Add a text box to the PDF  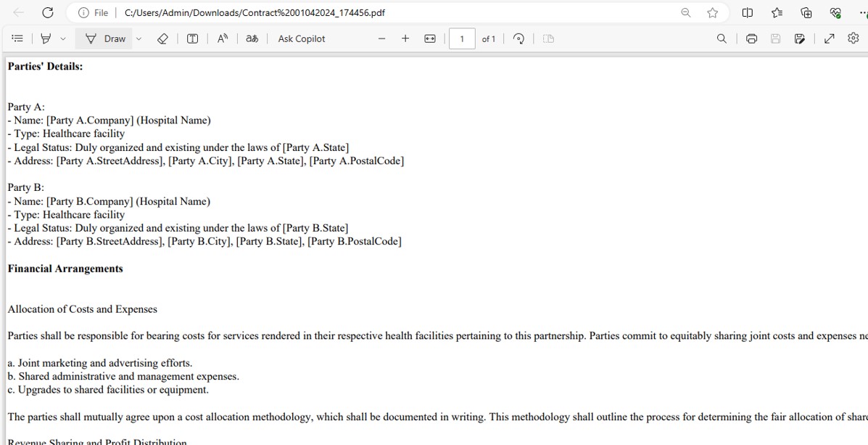pyautogui.click(x=192, y=38)
